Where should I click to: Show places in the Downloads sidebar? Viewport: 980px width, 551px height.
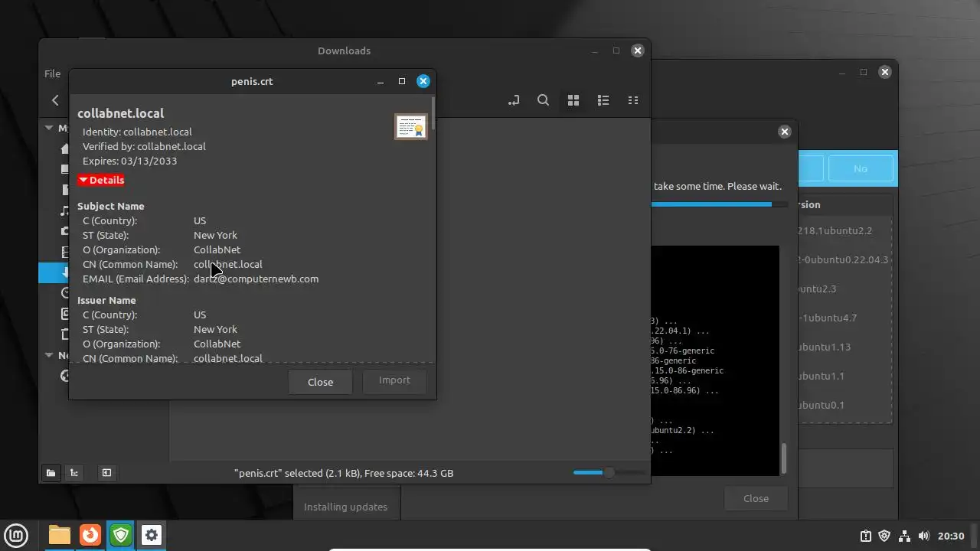pyautogui.click(x=51, y=473)
